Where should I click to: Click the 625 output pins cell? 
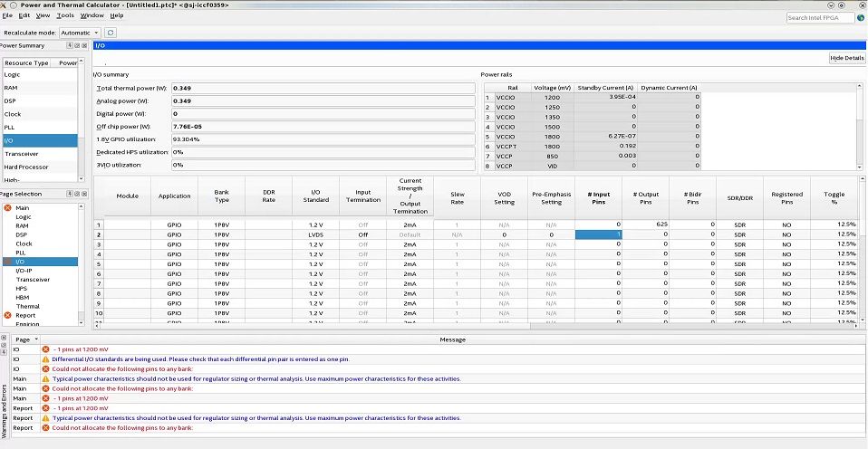[x=645, y=225]
